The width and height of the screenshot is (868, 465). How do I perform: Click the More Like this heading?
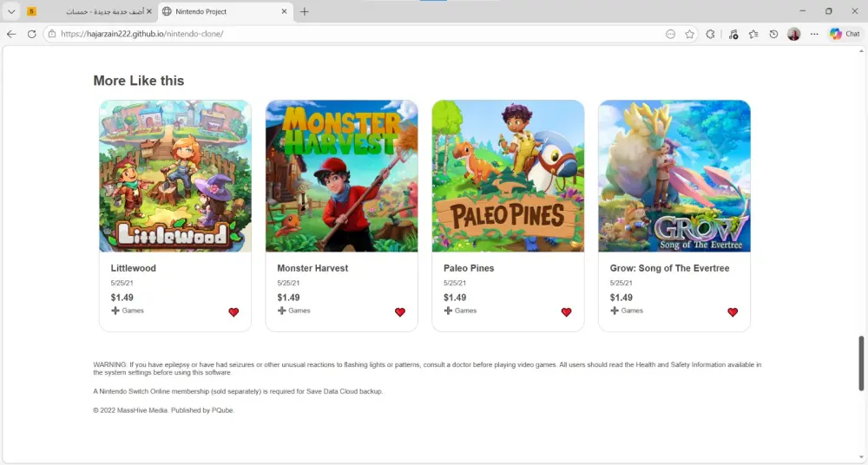(138, 81)
